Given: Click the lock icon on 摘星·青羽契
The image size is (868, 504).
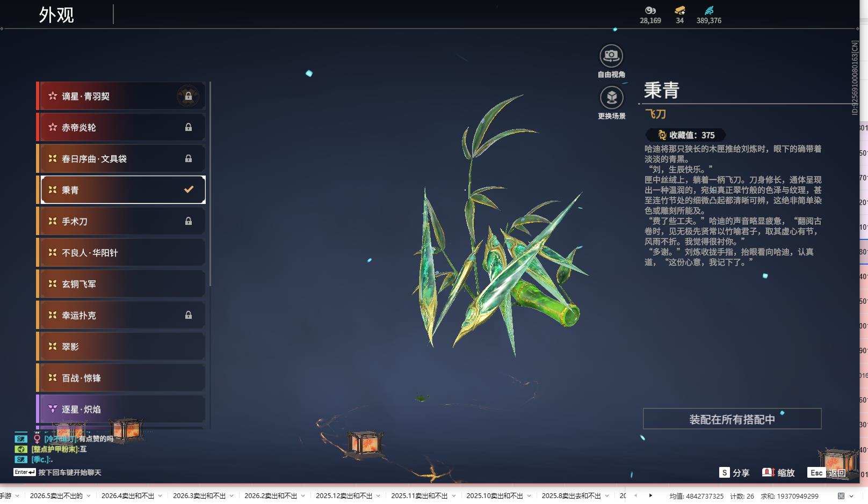Looking at the screenshot, I should coord(189,96).
